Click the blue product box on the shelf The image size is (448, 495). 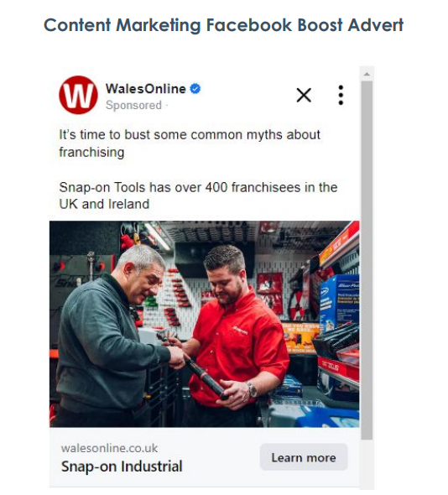[340, 301]
